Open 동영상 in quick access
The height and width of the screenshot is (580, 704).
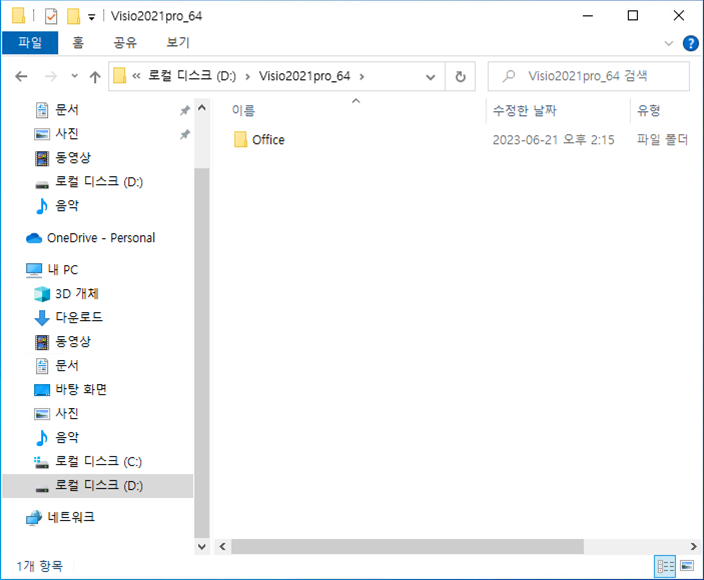(63, 158)
